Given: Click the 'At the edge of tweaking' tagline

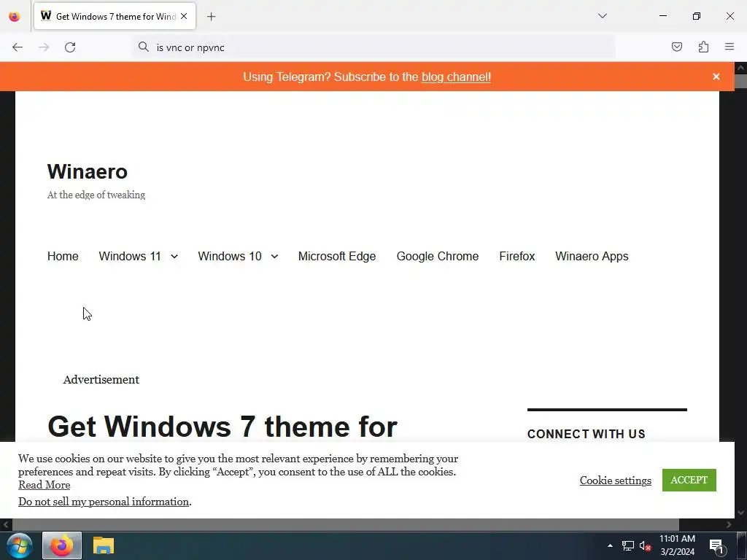Looking at the screenshot, I should 96,195.
